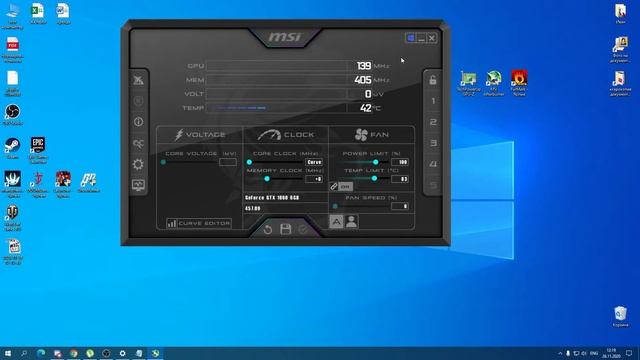Open the Afterburner information (i) panel
640x360 pixels.
138,122
